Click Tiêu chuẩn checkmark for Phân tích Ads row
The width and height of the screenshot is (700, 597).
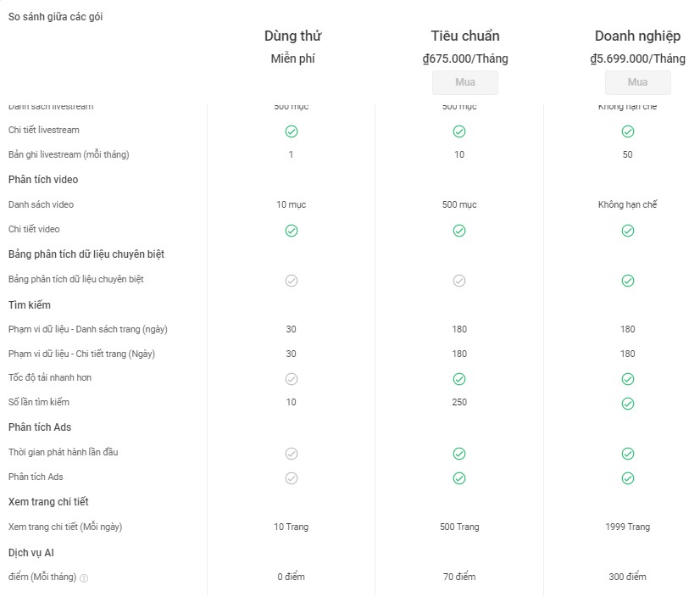coord(459,478)
